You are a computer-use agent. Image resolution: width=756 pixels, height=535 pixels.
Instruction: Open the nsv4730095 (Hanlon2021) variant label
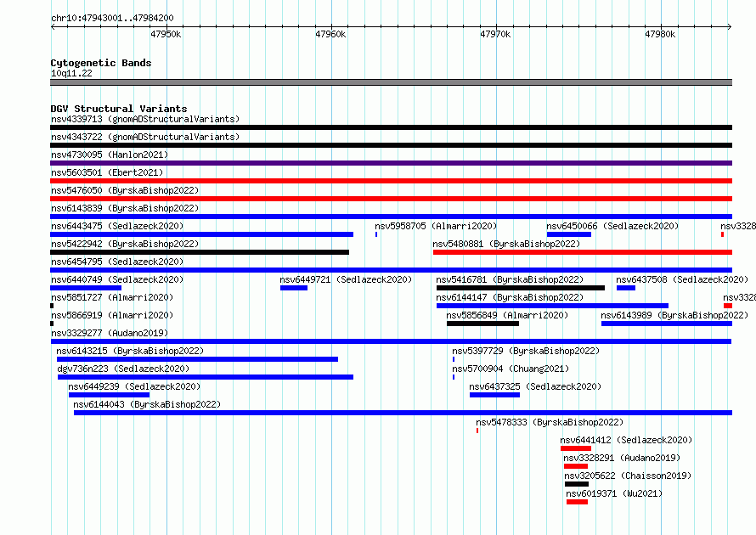pos(110,155)
